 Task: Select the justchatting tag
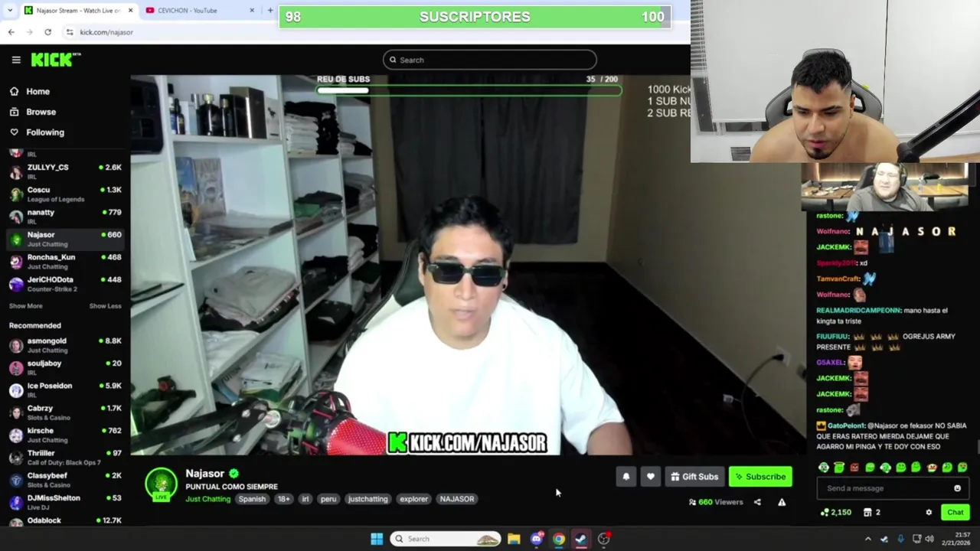pos(367,499)
